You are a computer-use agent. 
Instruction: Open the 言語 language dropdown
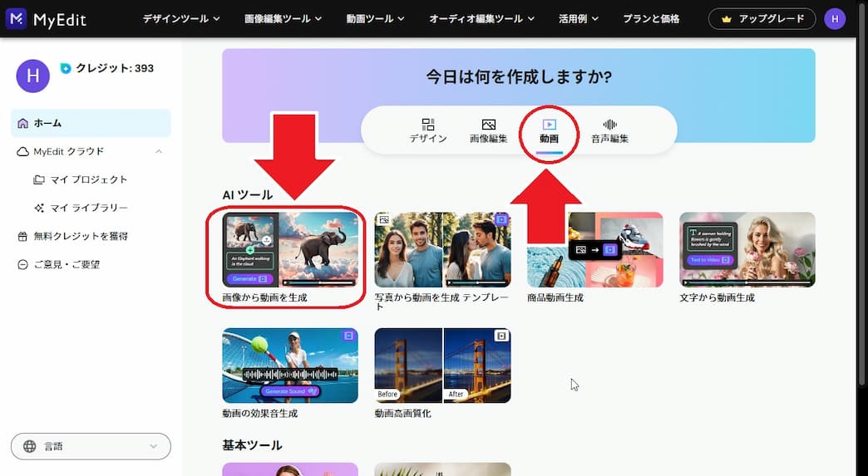click(x=91, y=446)
